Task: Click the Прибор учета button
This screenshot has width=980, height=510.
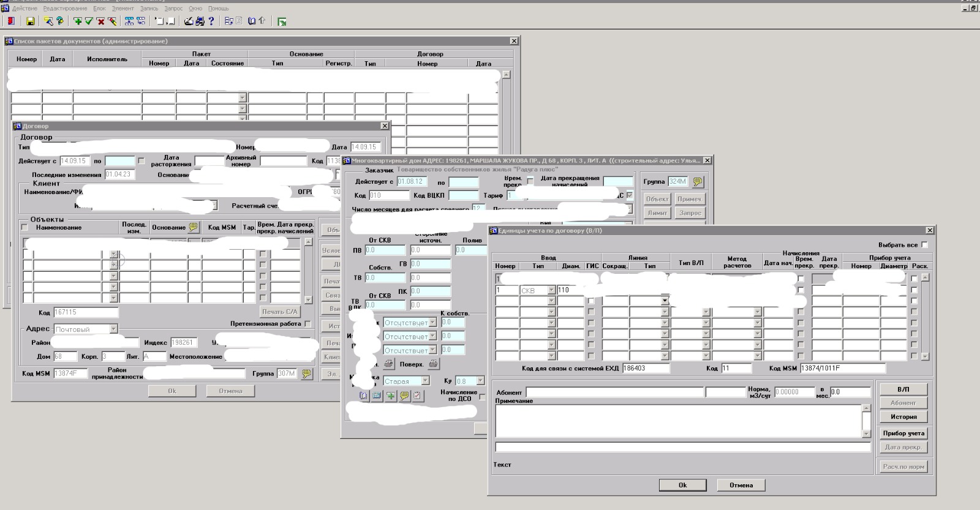Action: [x=903, y=433]
